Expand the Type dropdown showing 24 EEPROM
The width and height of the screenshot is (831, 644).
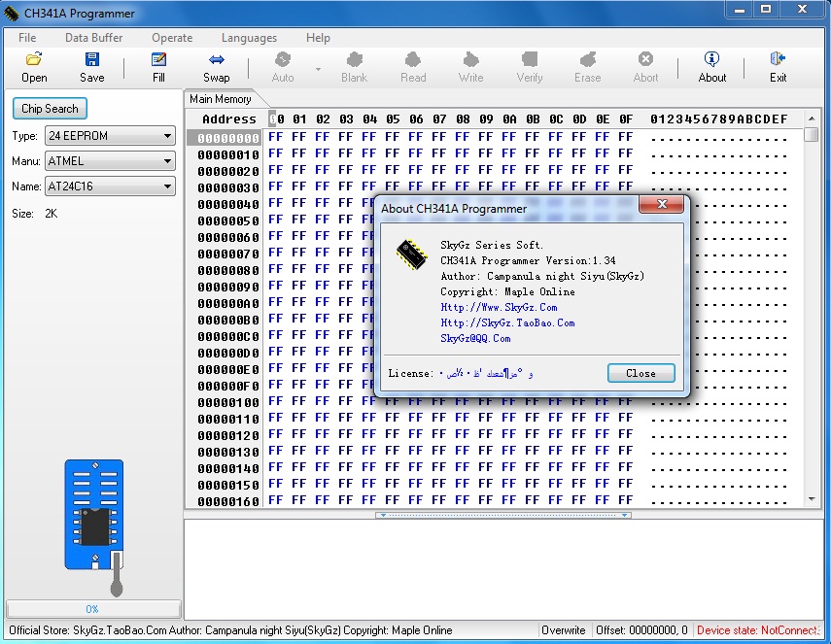coord(110,136)
